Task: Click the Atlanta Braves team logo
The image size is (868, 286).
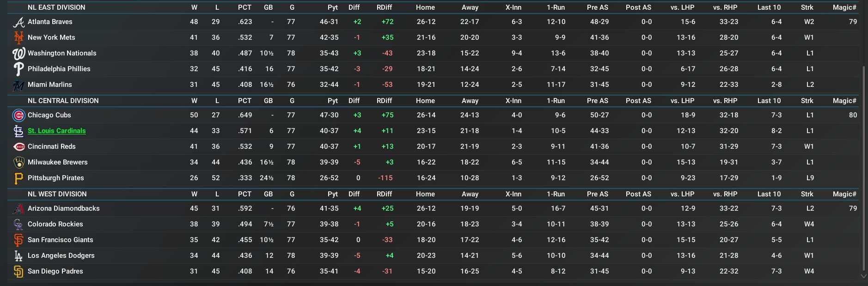Action: pos(18,22)
